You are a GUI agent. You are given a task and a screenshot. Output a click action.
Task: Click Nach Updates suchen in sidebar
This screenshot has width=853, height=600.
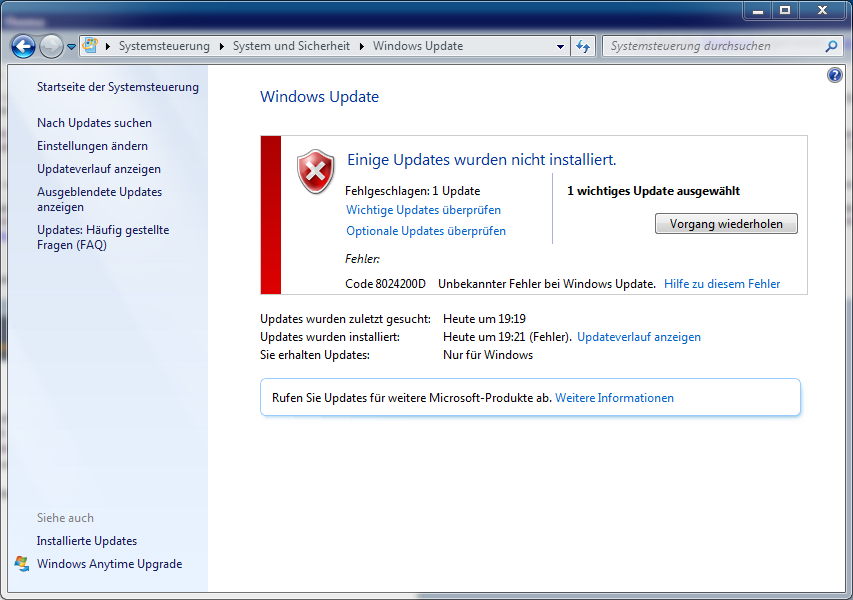[95, 123]
